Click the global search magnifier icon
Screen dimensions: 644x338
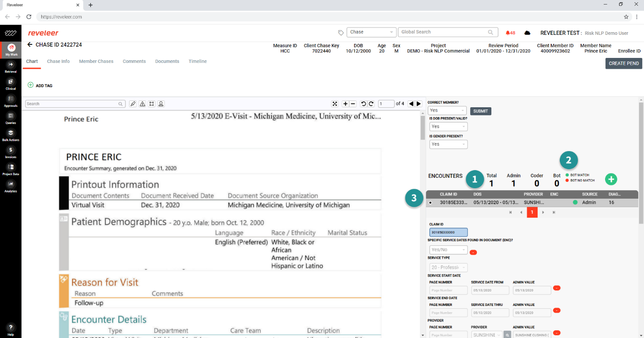490,32
